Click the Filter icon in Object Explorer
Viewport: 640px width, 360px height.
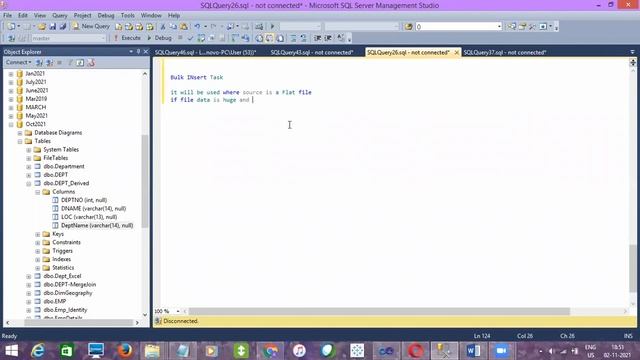[70, 62]
